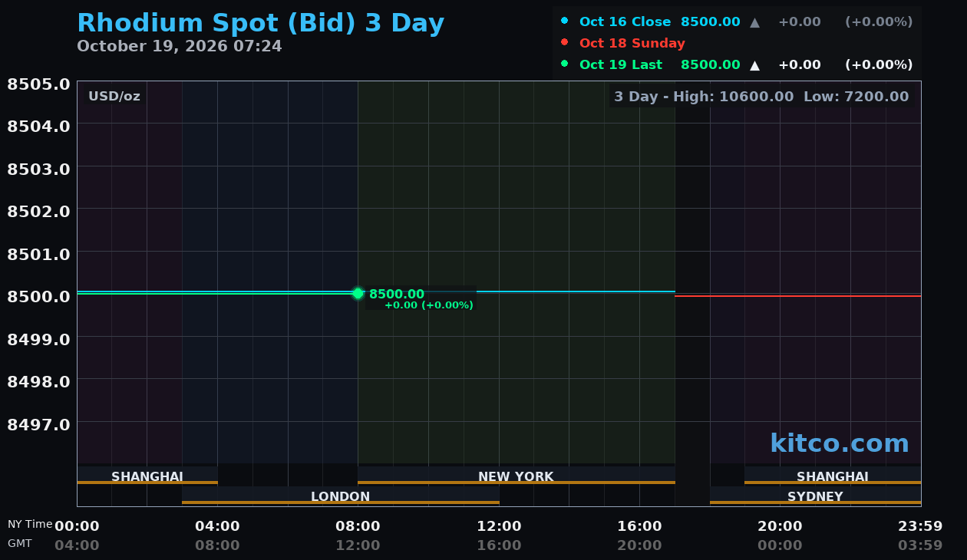Click the USD/oz unit label
The width and height of the screenshot is (967, 560).
coord(114,96)
